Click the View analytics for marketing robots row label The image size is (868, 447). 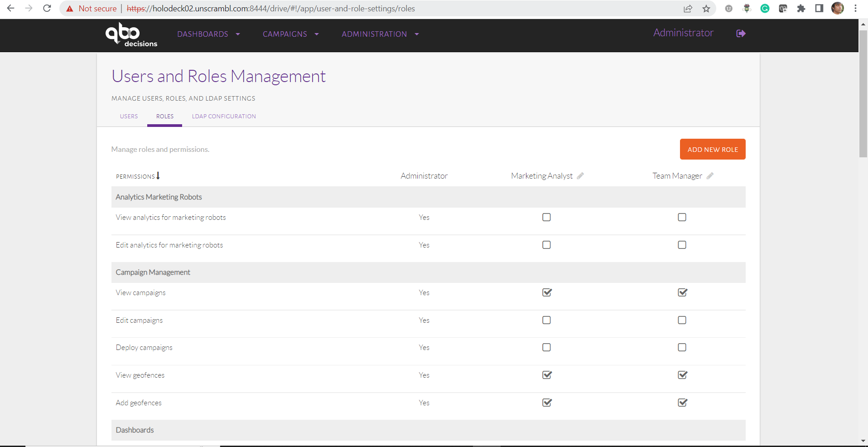click(x=171, y=218)
